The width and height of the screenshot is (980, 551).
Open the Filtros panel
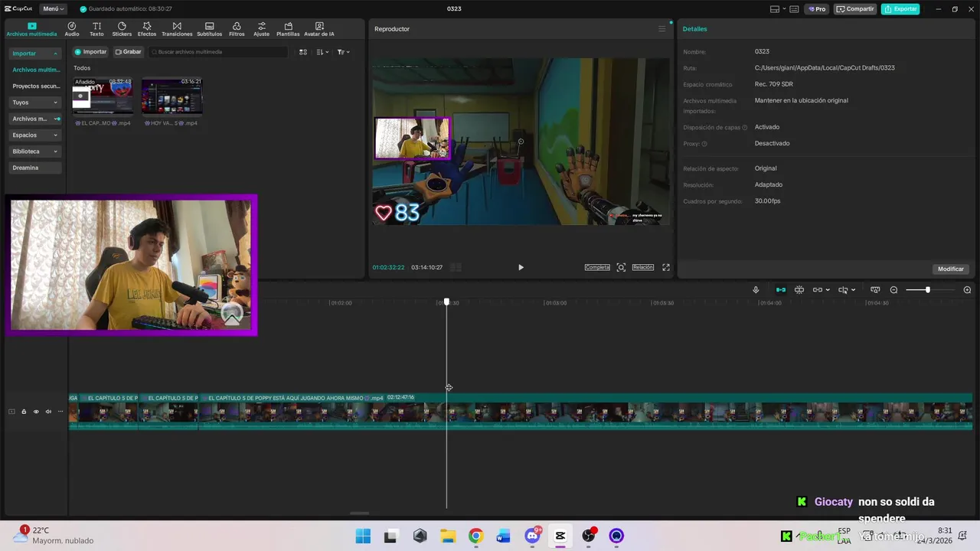click(x=237, y=29)
